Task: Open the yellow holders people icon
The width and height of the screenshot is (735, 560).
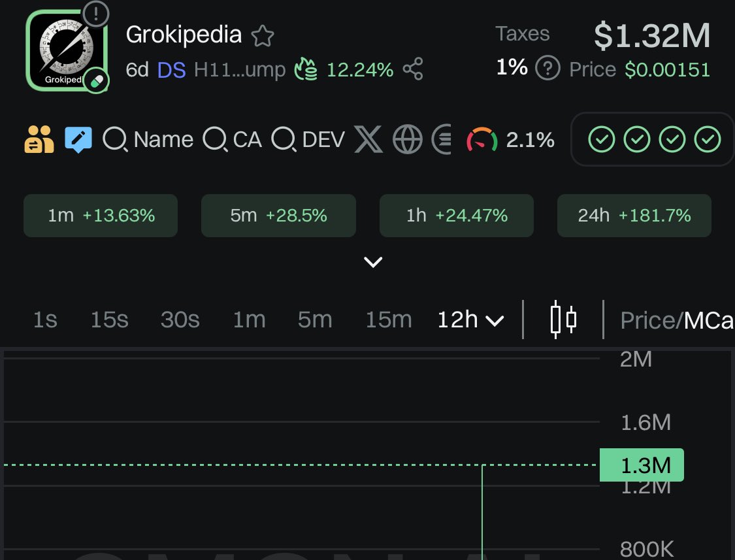Action: pyautogui.click(x=39, y=139)
